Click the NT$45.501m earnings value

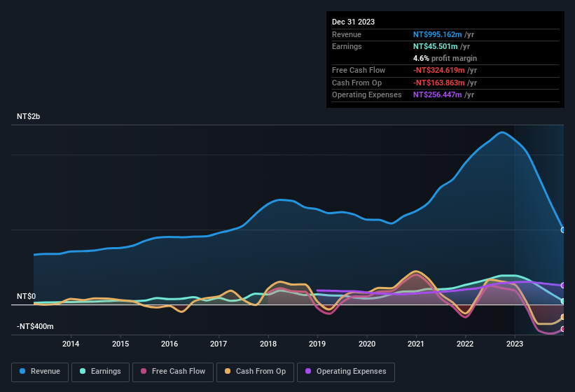click(x=436, y=46)
